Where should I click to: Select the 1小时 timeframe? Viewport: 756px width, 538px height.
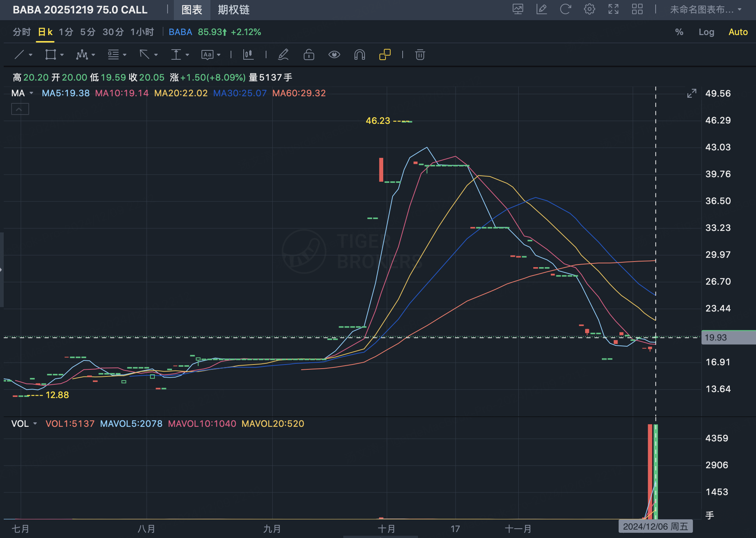click(142, 32)
